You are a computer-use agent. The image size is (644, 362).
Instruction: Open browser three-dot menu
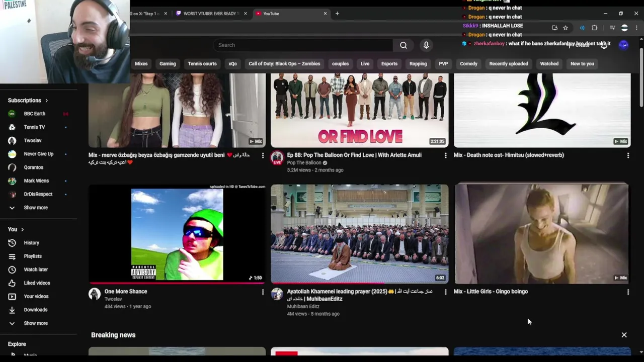[636, 28]
